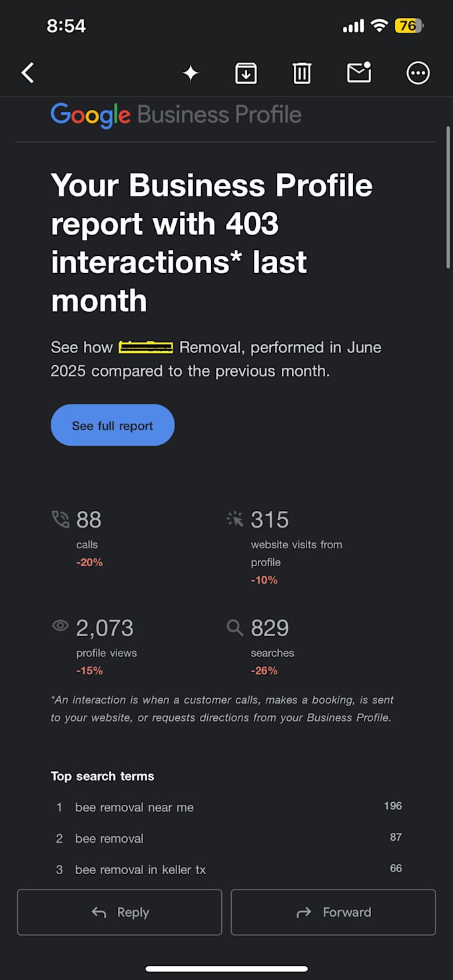Tap the magnifier icon beside 829 searches
The image size is (453, 980).
point(234,627)
